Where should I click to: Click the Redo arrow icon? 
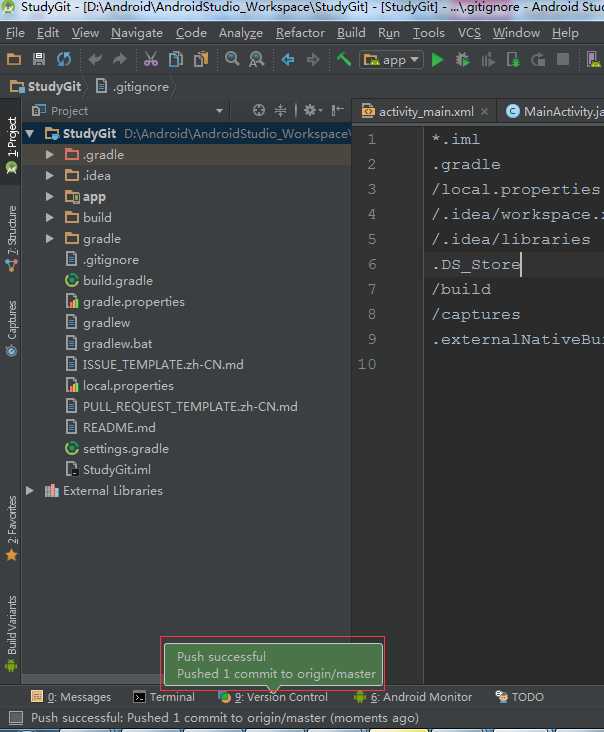[x=120, y=59]
